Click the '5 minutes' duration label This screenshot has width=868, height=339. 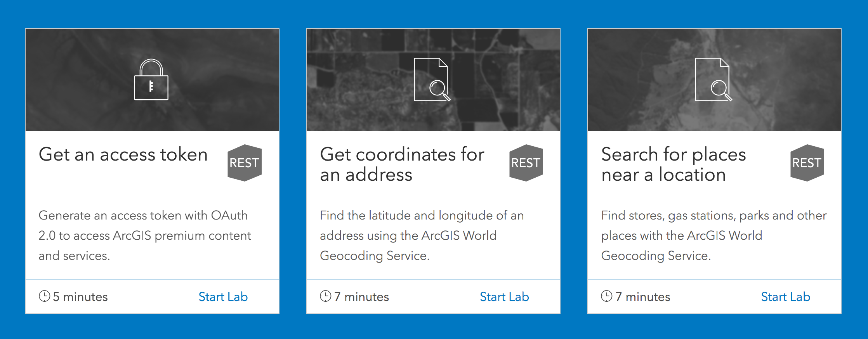pyautogui.click(x=80, y=297)
